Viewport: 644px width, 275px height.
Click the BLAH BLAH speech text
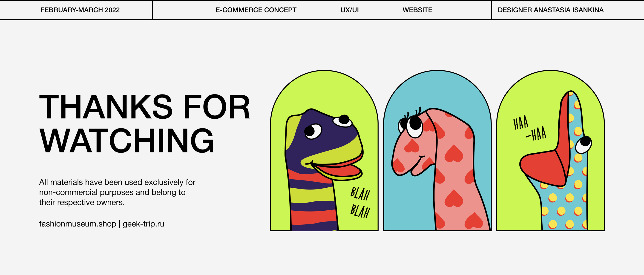(x=360, y=202)
